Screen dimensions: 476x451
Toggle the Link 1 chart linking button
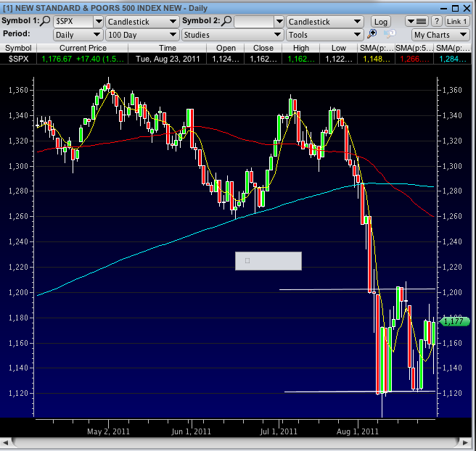click(x=456, y=21)
